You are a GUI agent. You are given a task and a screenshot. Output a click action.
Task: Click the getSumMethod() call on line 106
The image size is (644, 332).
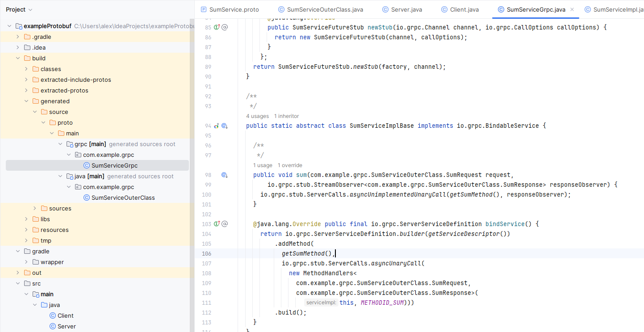click(x=307, y=253)
